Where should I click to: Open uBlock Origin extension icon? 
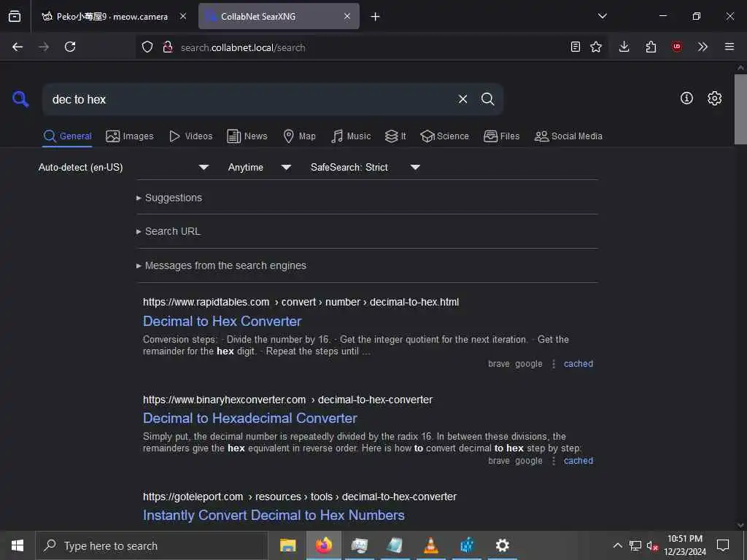[x=676, y=47]
